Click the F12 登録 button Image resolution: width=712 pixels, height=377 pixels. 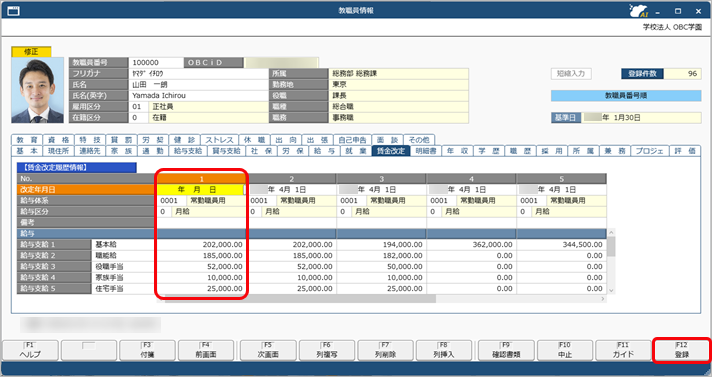point(681,350)
